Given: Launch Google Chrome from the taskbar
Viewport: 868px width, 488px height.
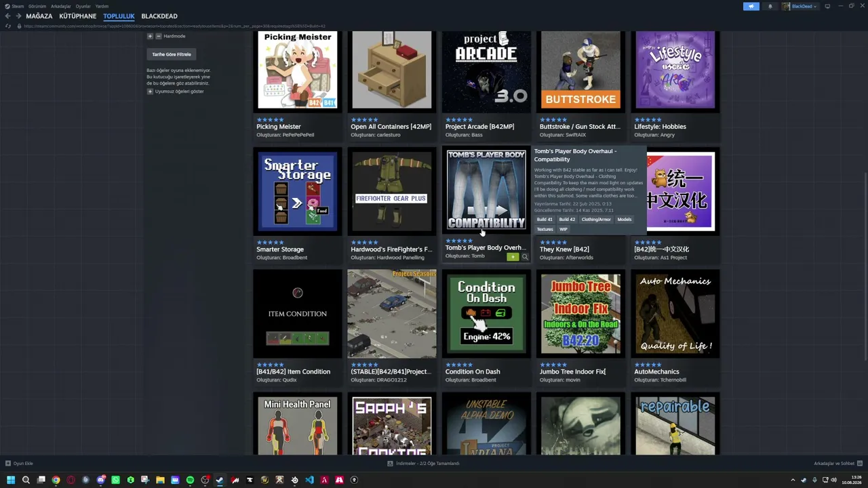Looking at the screenshot, I should coord(56,480).
